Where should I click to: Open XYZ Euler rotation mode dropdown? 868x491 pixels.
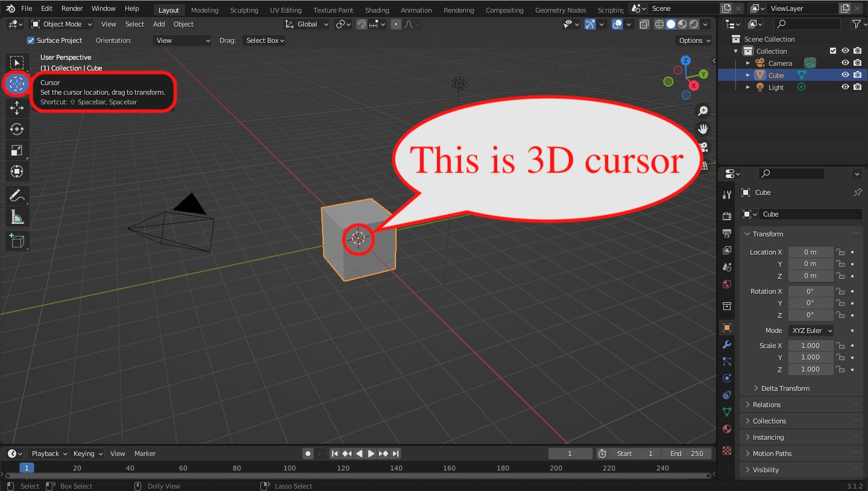(x=811, y=331)
